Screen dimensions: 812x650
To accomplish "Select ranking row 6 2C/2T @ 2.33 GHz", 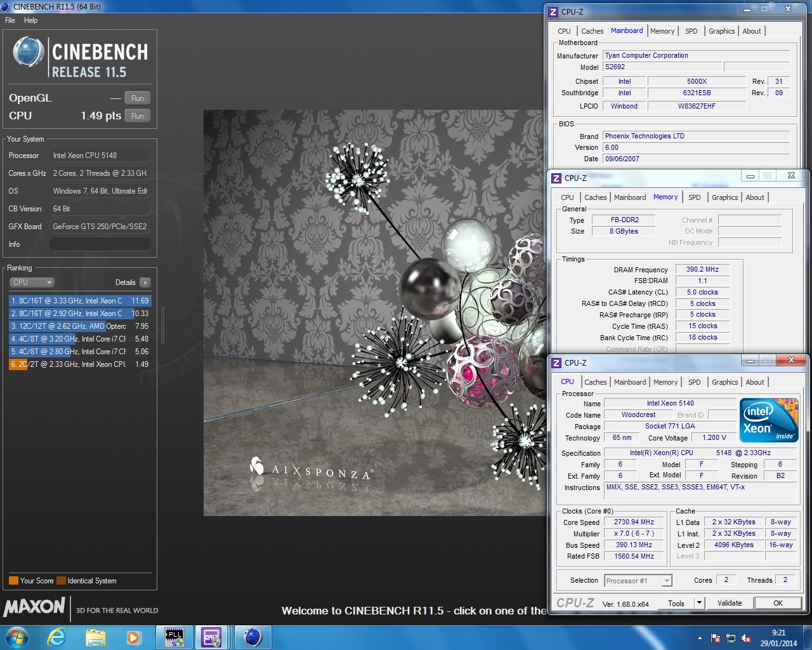I will 80,364.
